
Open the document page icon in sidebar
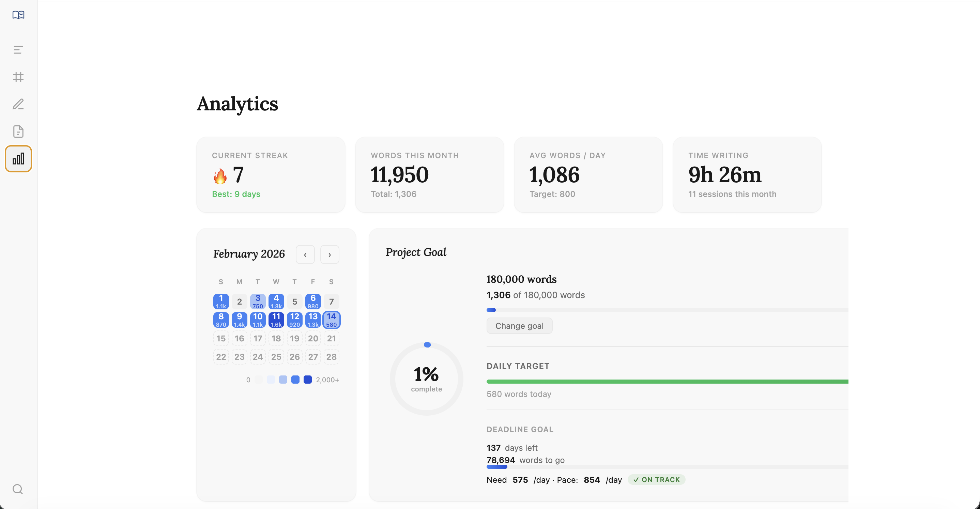[x=18, y=131]
